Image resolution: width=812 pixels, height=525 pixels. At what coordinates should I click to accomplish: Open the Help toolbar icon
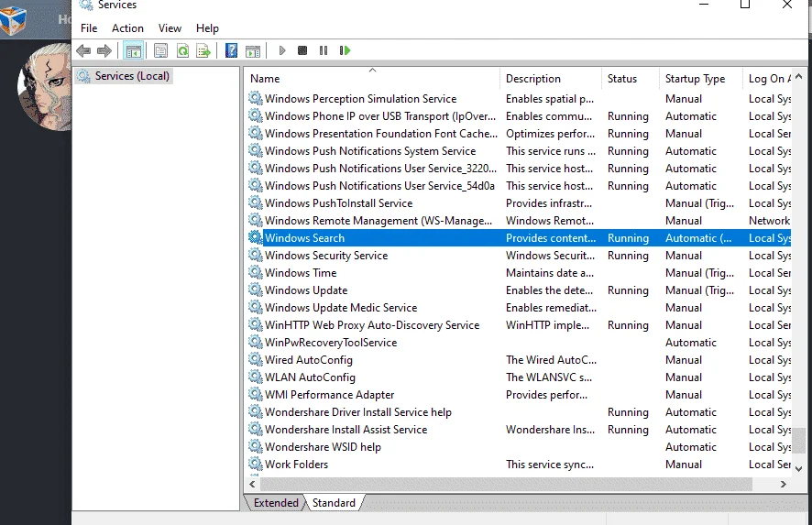coord(232,50)
